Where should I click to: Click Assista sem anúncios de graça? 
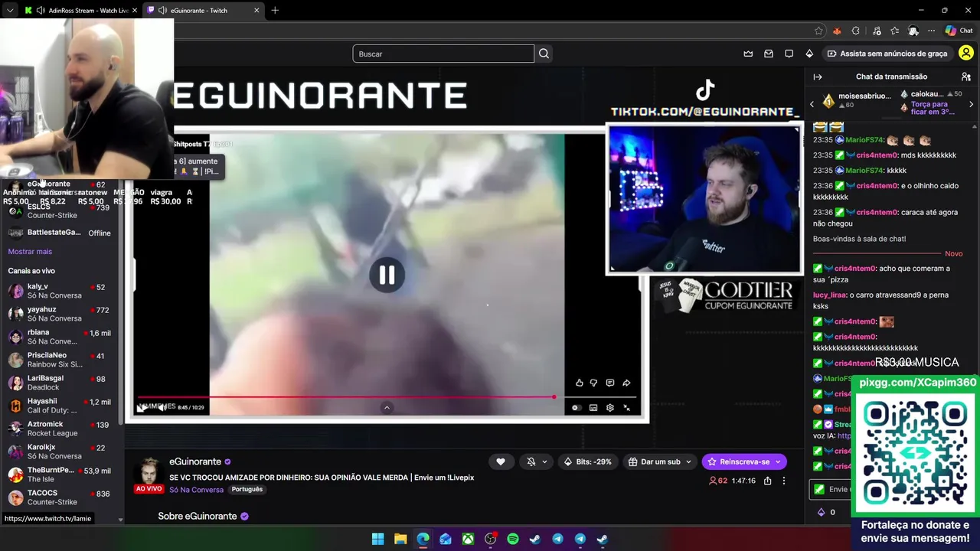887,54
